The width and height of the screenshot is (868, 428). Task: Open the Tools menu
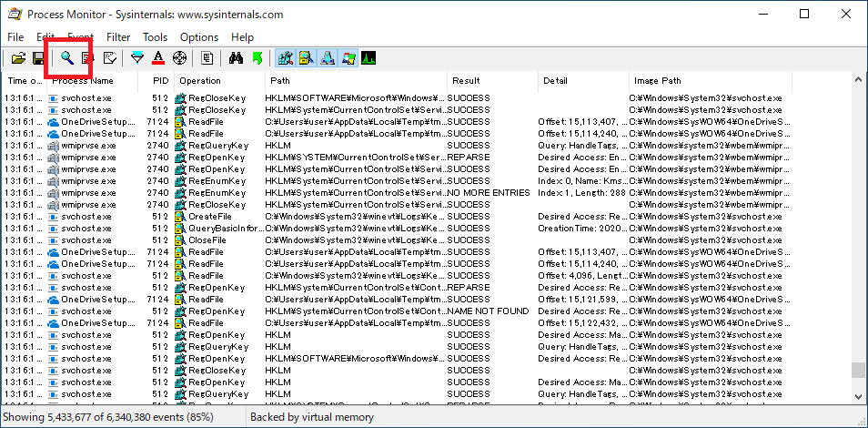(x=155, y=37)
